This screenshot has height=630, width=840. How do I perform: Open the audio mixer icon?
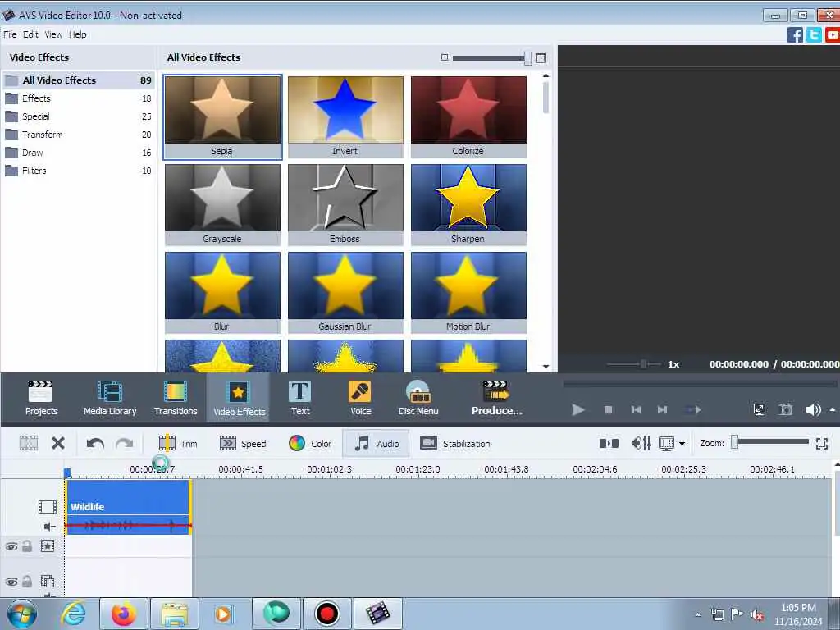click(641, 443)
